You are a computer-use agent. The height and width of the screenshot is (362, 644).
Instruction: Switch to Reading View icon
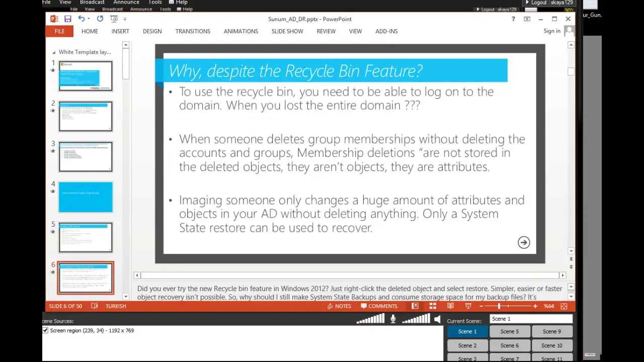pos(450,306)
